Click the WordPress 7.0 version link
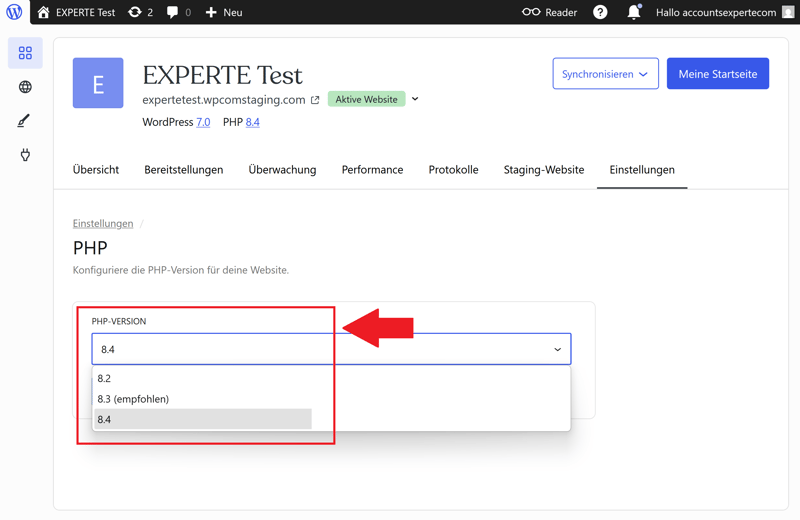Screen dimensions: 800x520 point(203,122)
